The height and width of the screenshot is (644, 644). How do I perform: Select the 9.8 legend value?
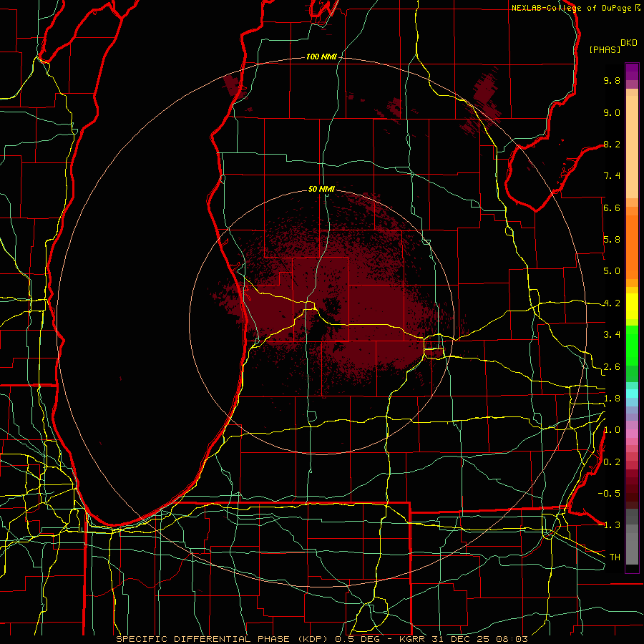click(612, 80)
